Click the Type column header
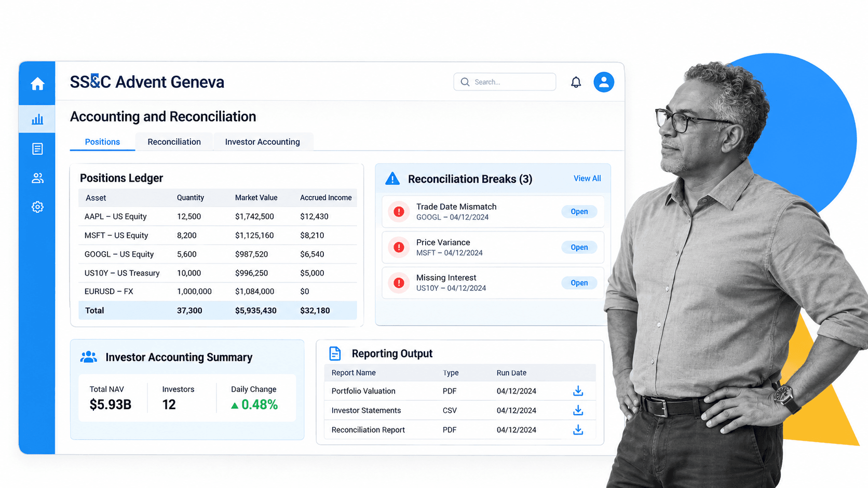 [451, 373]
